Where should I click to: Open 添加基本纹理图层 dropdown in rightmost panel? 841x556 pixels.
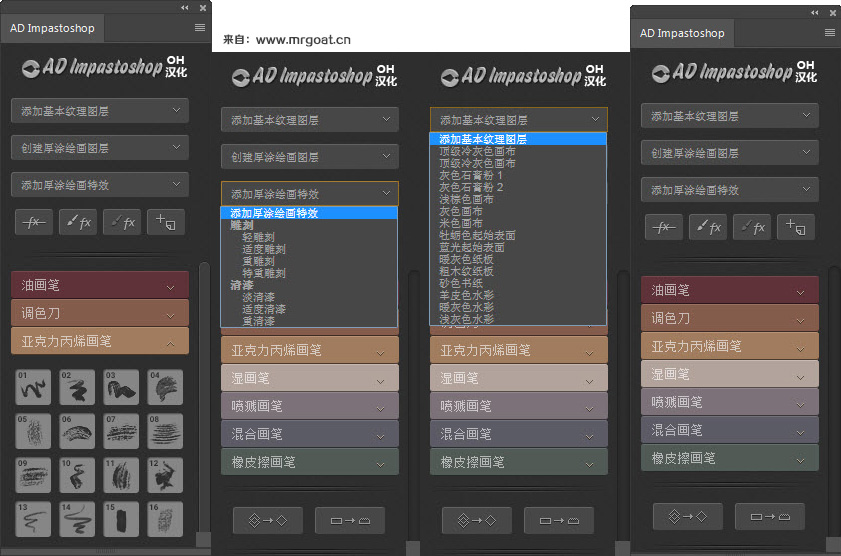click(729, 116)
